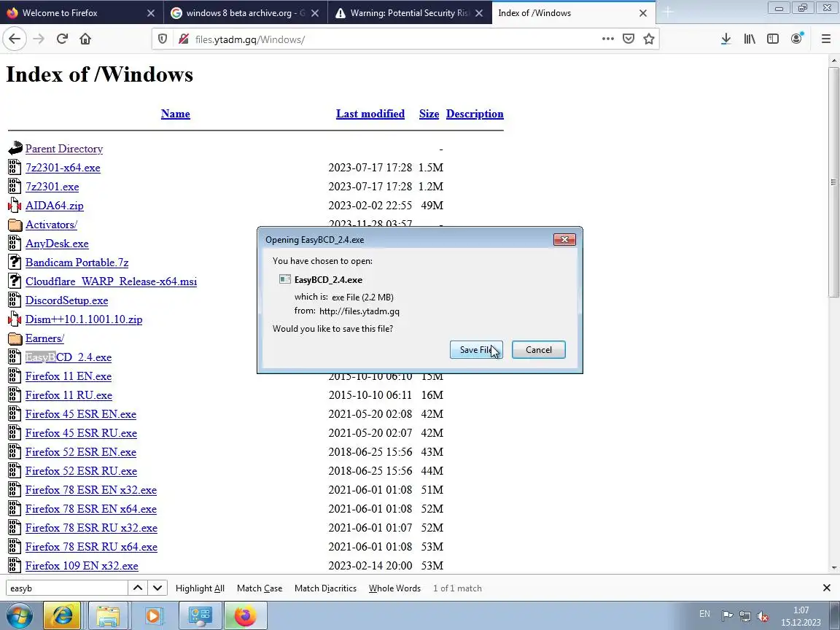Open the Firefox home page icon
Viewport: 840px width, 630px height.
click(85, 39)
